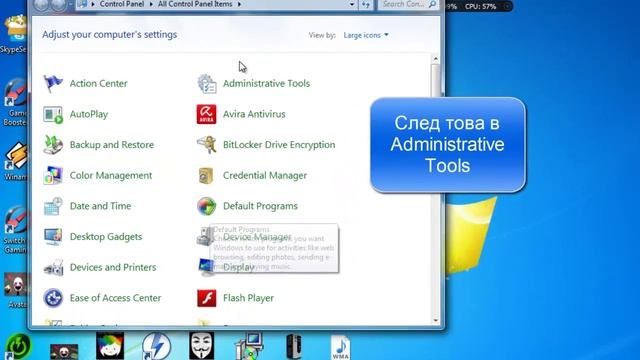
Task: Click the Default Programs text link
Action: [260, 206]
